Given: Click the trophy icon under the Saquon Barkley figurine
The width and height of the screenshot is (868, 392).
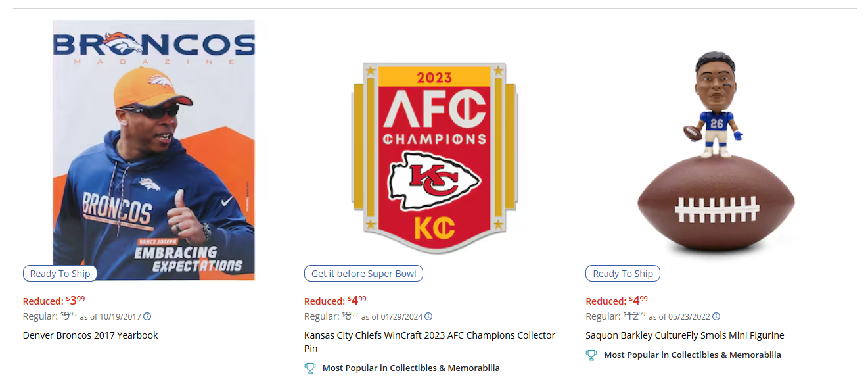Looking at the screenshot, I should (591, 354).
